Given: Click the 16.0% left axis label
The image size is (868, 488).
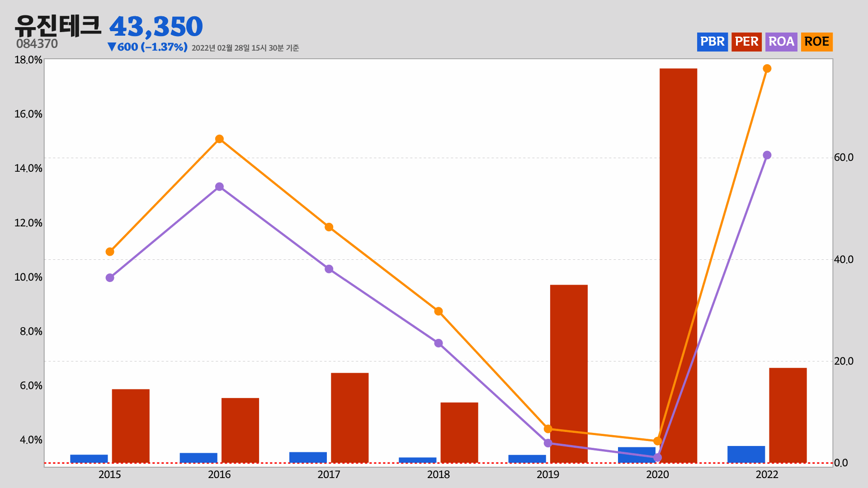Looking at the screenshot, I should point(28,114).
